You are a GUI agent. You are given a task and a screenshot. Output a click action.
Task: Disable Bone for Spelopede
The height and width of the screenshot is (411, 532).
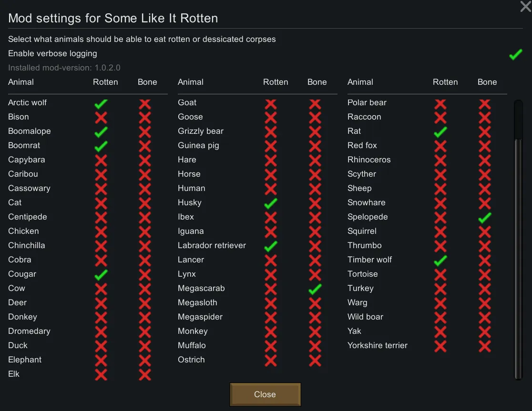click(485, 218)
